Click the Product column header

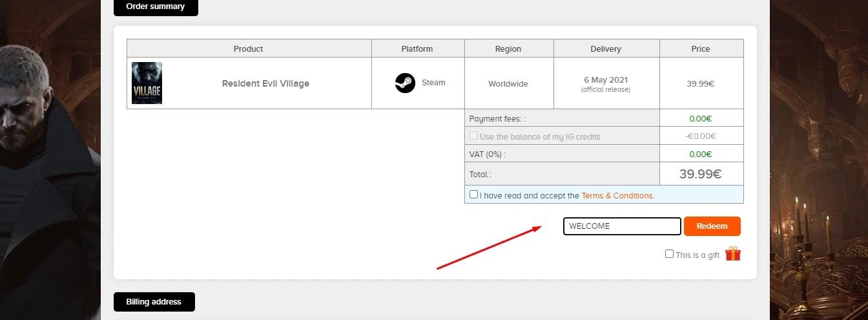pos(249,48)
